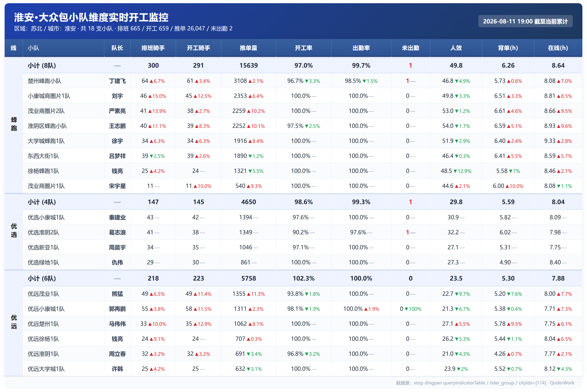The width and height of the screenshot is (587, 392).
Task: Click 蜂跑 subtotal push orders 15639
Action: click(x=248, y=65)
